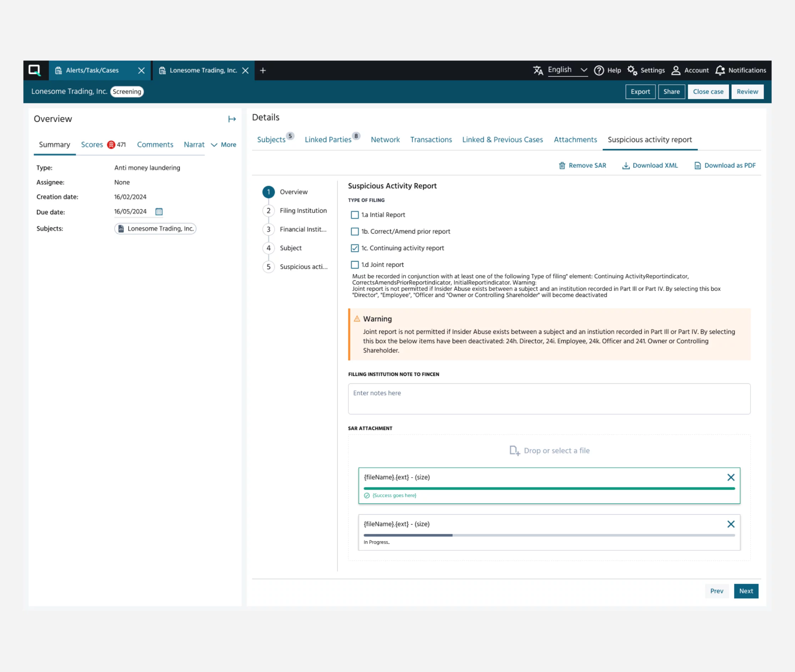This screenshot has height=672, width=795.
Task: Click the Remove SAR trash icon
Action: coord(562,166)
